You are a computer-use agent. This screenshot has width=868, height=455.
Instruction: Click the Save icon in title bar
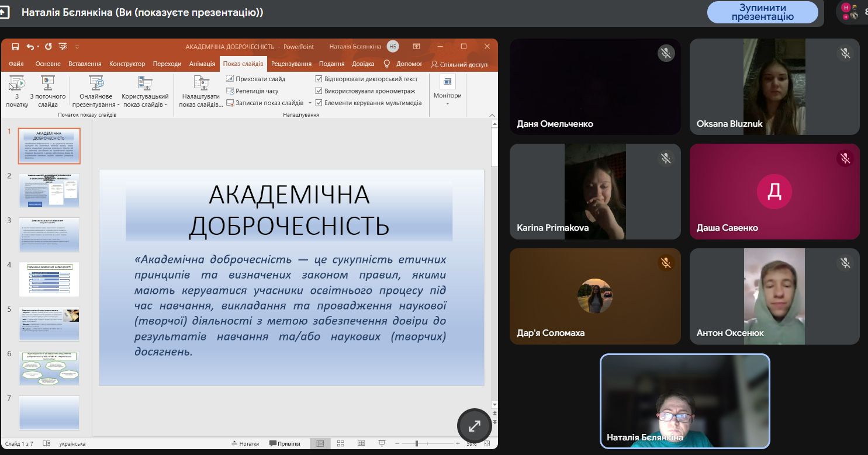pos(15,47)
